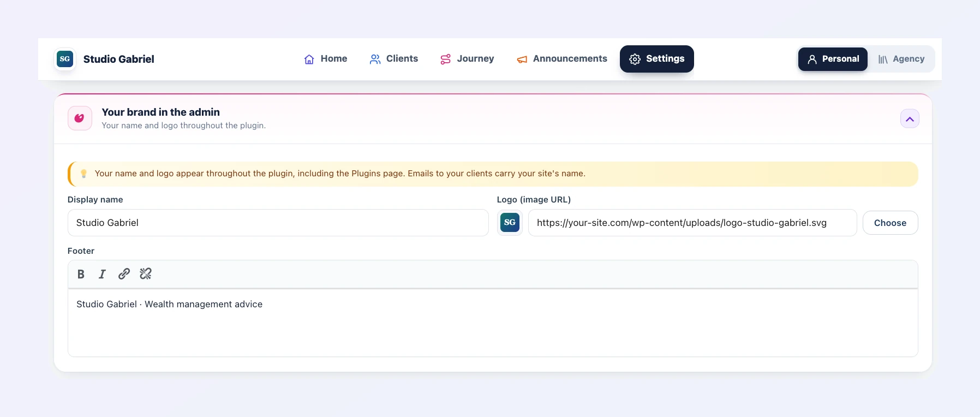Focus the Display name field
The height and width of the screenshot is (417, 980).
point(278,223)
